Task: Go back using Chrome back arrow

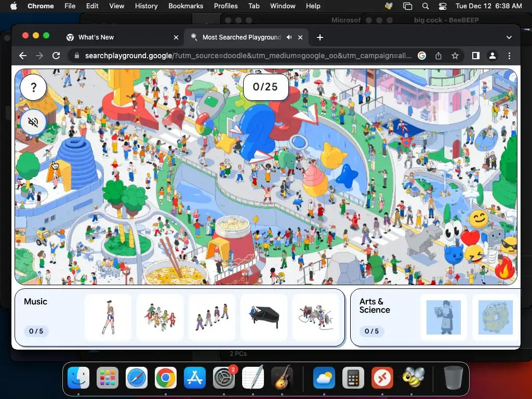Action: coord(23,56)
